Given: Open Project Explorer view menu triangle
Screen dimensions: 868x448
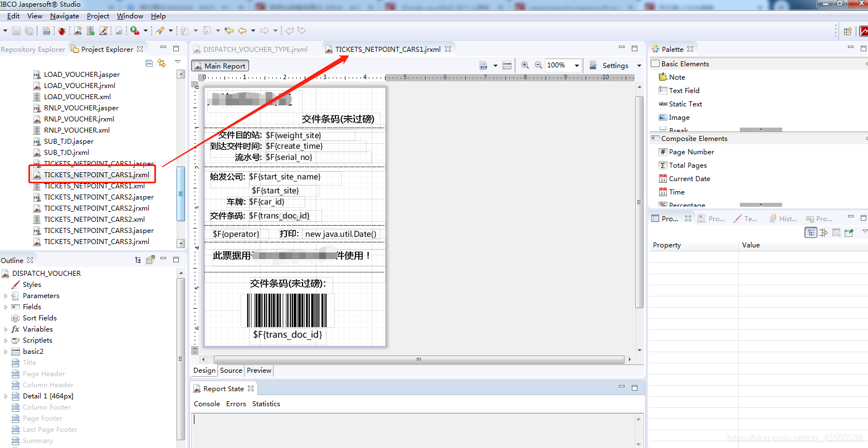Looking at the screenshot, I should tap(178, 62).
